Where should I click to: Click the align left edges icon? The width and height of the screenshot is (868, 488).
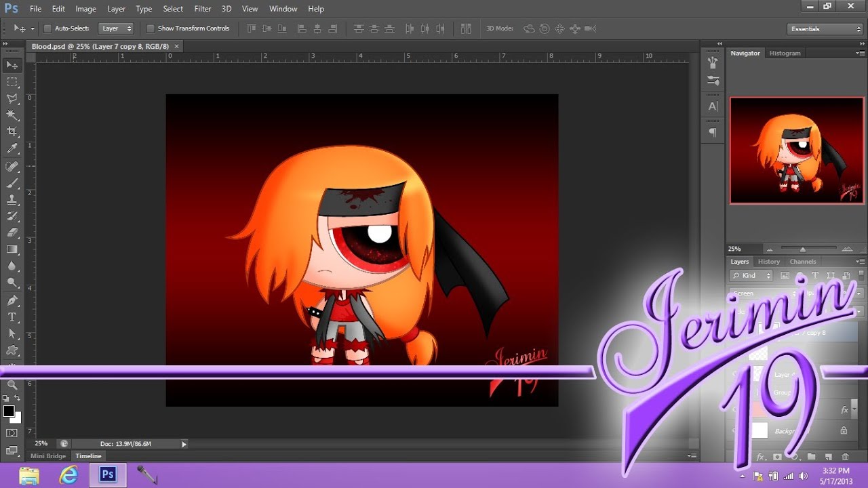point(302,28)
